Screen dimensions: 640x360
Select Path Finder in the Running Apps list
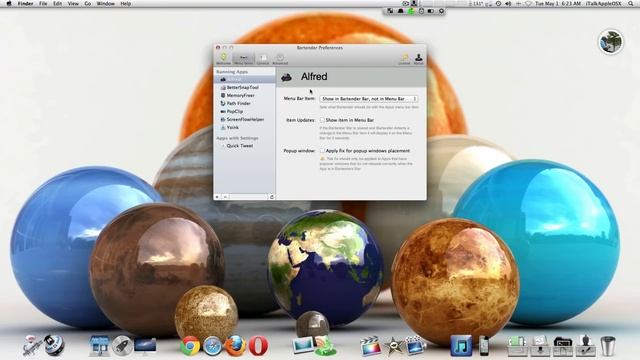point(245,103)
